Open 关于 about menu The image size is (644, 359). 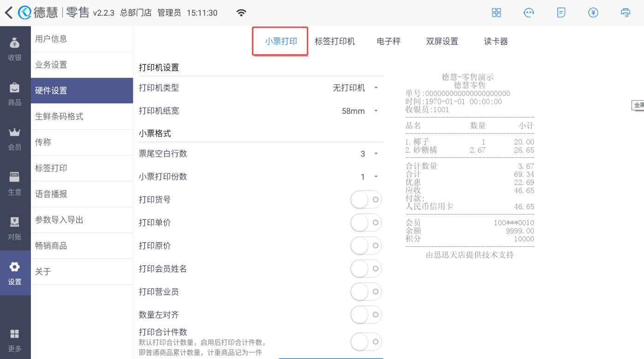pos(82,272)
